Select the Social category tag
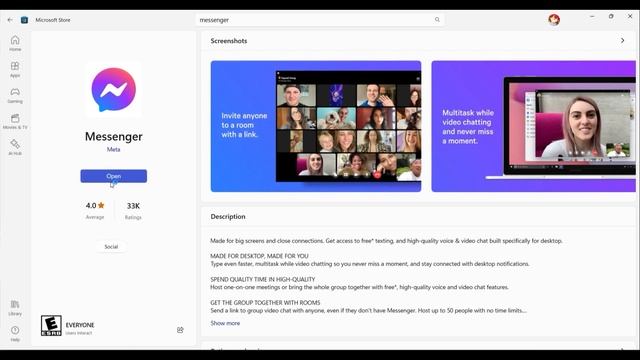The height and width of the screenshot is (360, 640). click(x=111, y=247)
